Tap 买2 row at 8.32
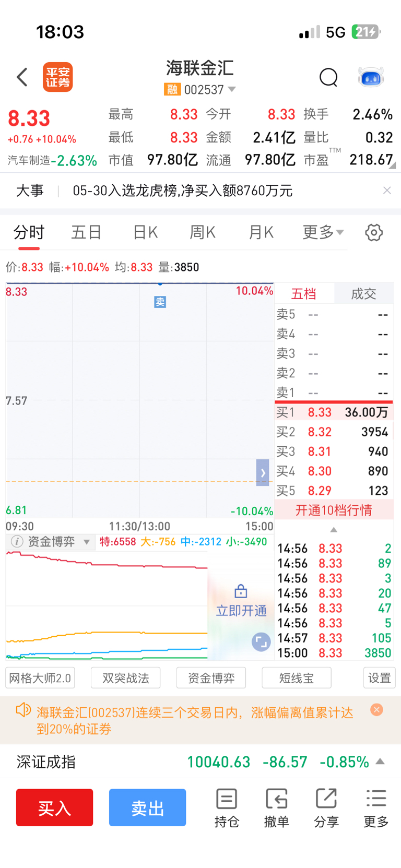Image resolution: width=401 pixels, height=868 pixels. 334,432
